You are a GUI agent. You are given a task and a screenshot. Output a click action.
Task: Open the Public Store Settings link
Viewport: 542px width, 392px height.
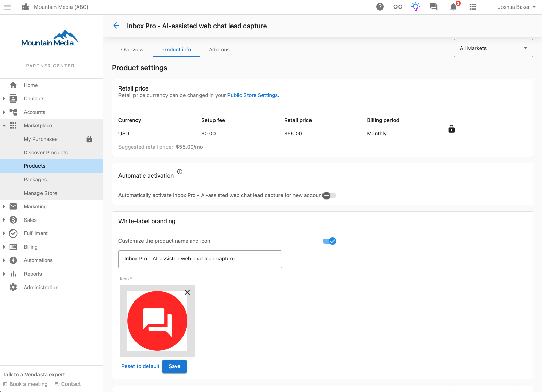253,95
